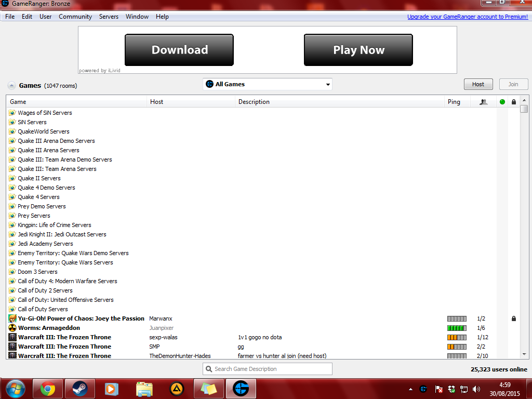Open the Window menu
532x399 pixels.
137,17
